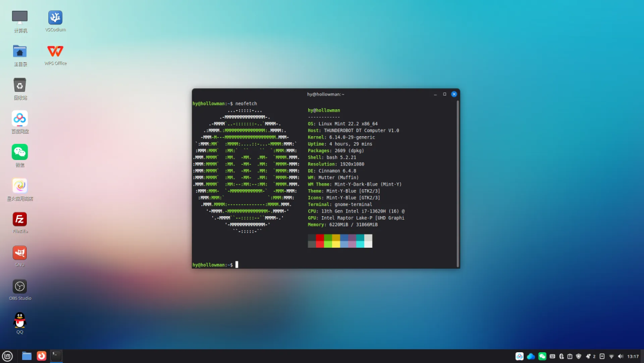Viewport: 644px width, 363px height.
Task: Click the 'Kernel: 6.14.0-29-generic' line
Action: pos(341,137)
